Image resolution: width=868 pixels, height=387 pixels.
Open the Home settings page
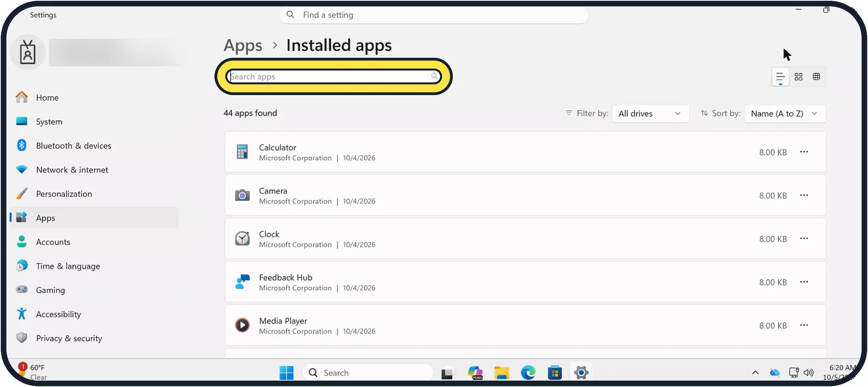(94, 98)
